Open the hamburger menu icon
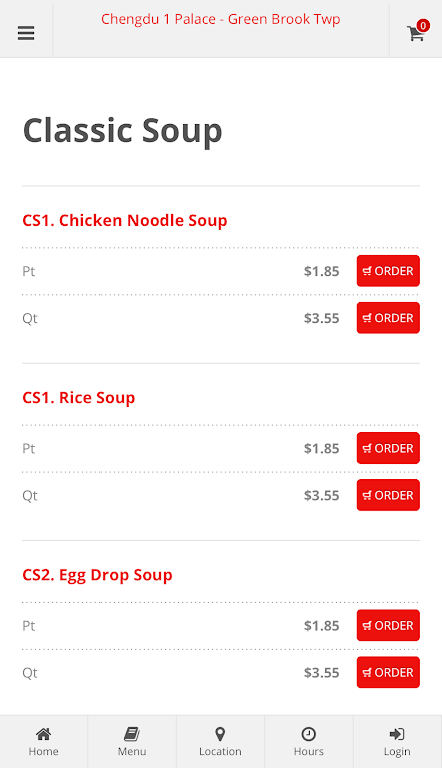The image size is (442, 768). coord(26,33)
